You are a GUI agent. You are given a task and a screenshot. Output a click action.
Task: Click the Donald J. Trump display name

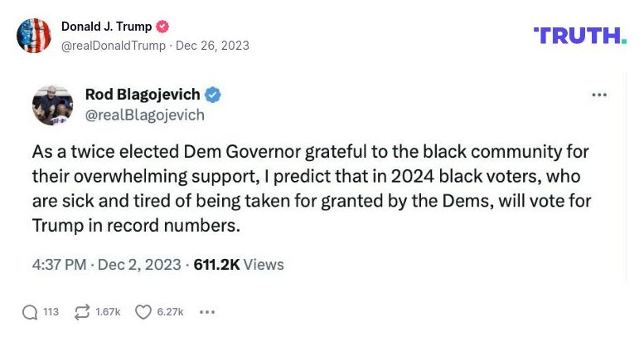[x=106, y=27]
